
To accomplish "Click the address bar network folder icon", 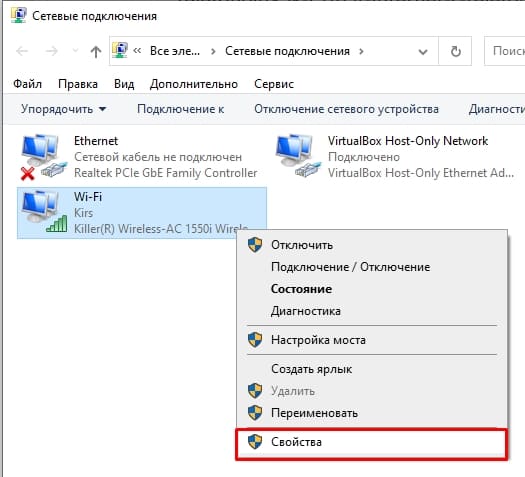I will point(120,51).
